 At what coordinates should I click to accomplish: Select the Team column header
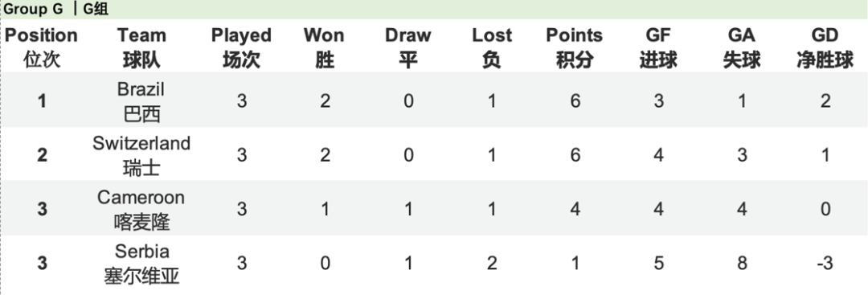point(141,47)
